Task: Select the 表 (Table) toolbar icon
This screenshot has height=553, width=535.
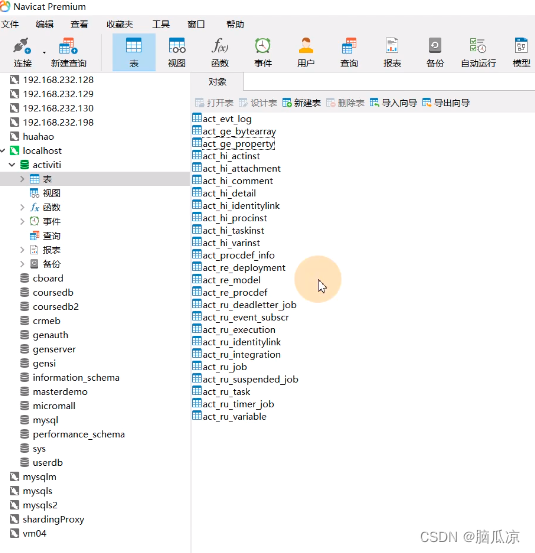Action: pyautogui.click(x=134, y=52)
